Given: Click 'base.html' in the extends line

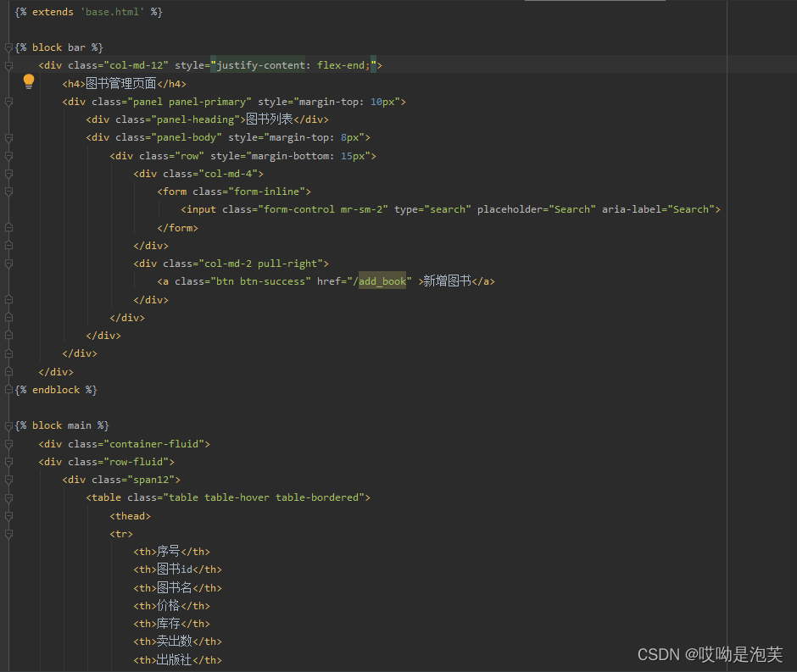Looking at the screenshot, I should click(x=112, y=12).
